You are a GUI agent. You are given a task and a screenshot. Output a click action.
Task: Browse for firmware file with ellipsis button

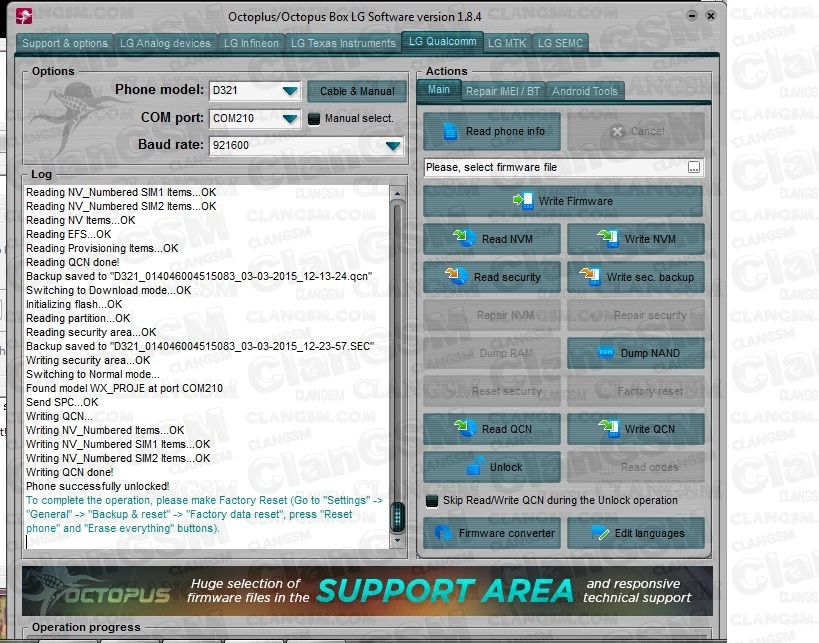coord(694,167)
